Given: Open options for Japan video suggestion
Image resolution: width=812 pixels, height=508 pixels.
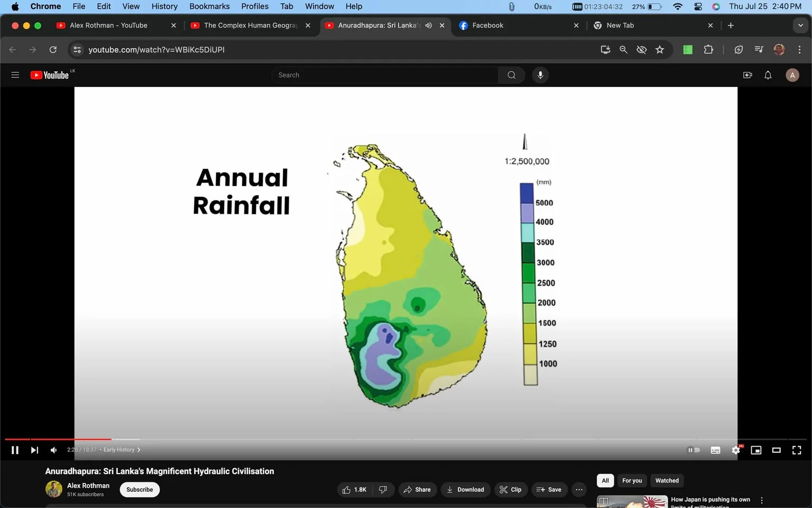Looking at the screenshot, I should (762, 501).
